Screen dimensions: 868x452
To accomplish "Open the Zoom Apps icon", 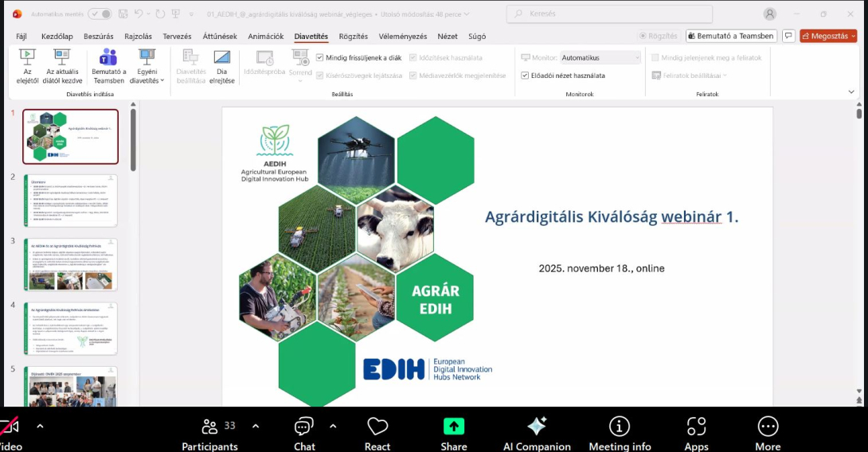I will tap(696, 427).
